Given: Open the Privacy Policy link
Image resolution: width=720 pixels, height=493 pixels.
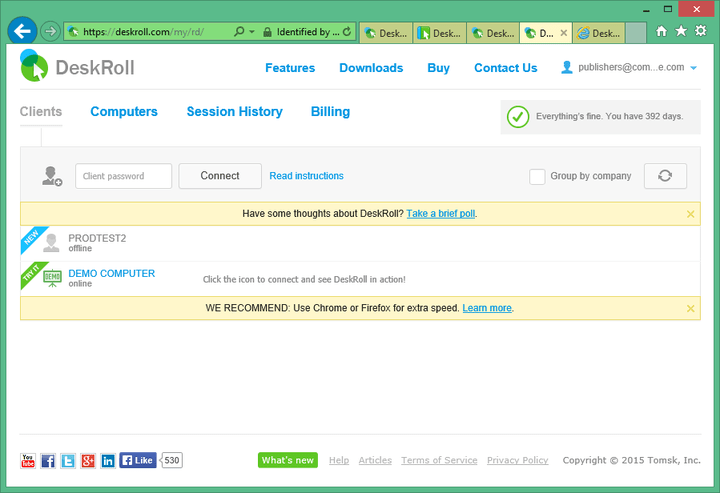Looking at the screenshot, I should (518, 460).
